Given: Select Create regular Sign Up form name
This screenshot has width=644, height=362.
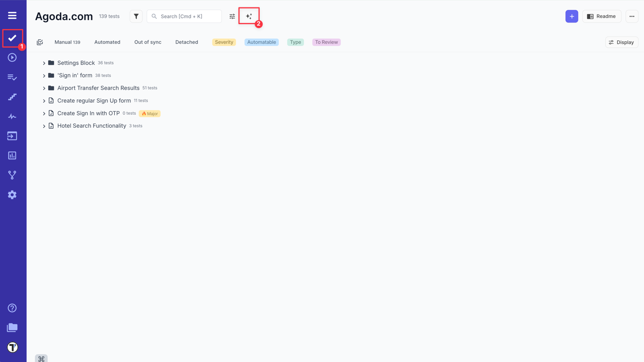Looking at the screenshot, I should click(x=94, y=101).
